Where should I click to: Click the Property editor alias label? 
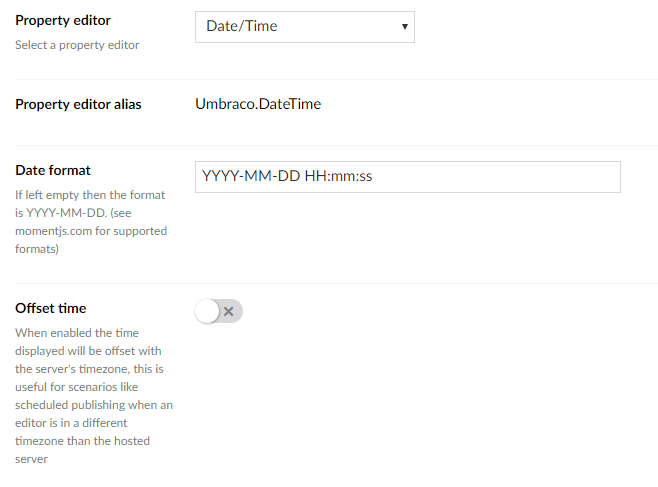78,104
